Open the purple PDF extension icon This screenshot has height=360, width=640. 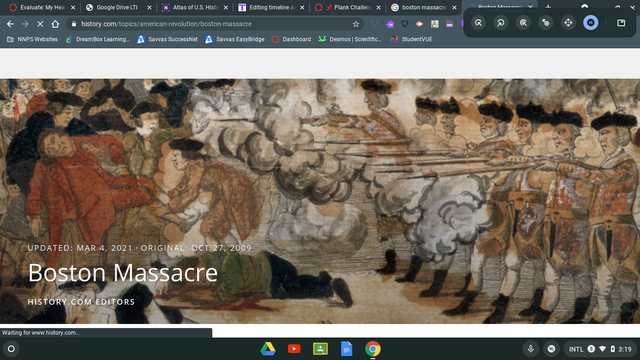[x=449, y=24]
